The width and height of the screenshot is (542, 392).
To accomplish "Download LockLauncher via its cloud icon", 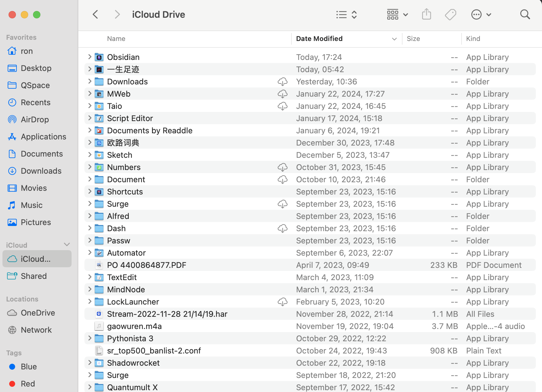I will tap(283, 302).
